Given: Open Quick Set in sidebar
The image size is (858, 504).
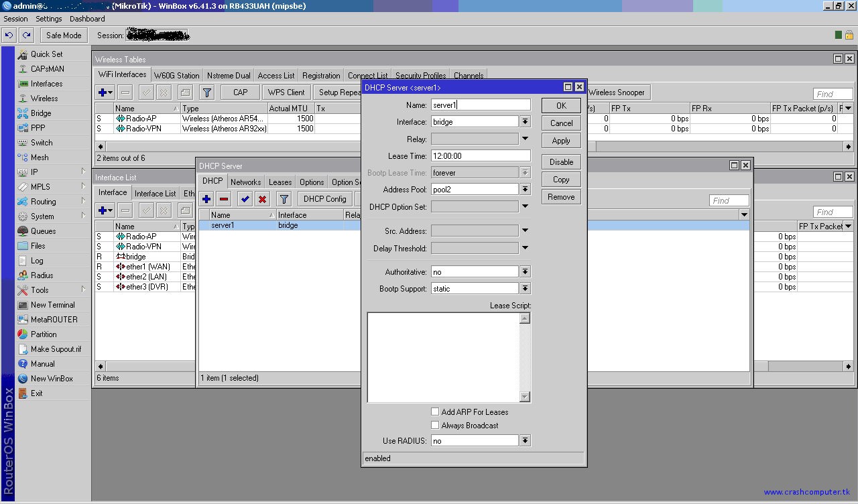Looking at the screenshot, I should tap(46, 54).
